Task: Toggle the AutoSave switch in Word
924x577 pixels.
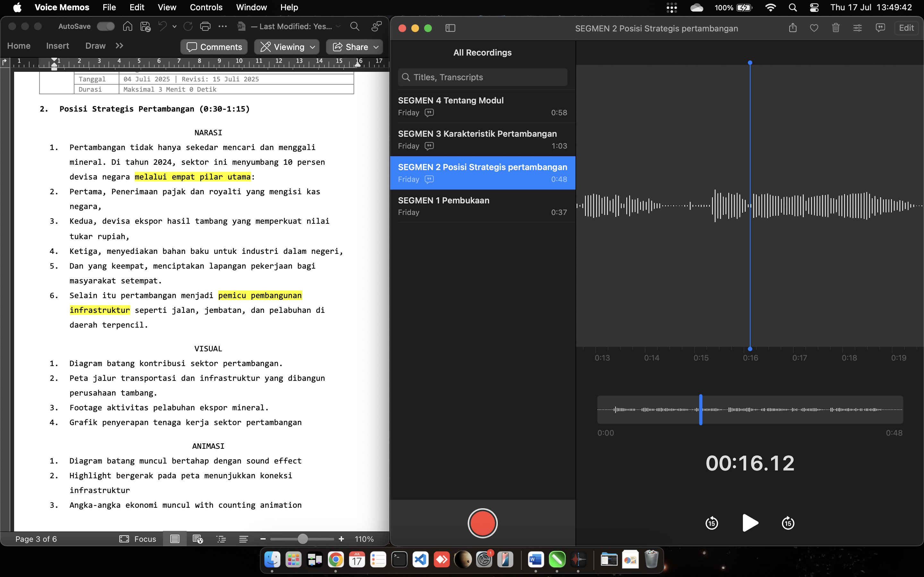Action: click(x=105, y=26)
